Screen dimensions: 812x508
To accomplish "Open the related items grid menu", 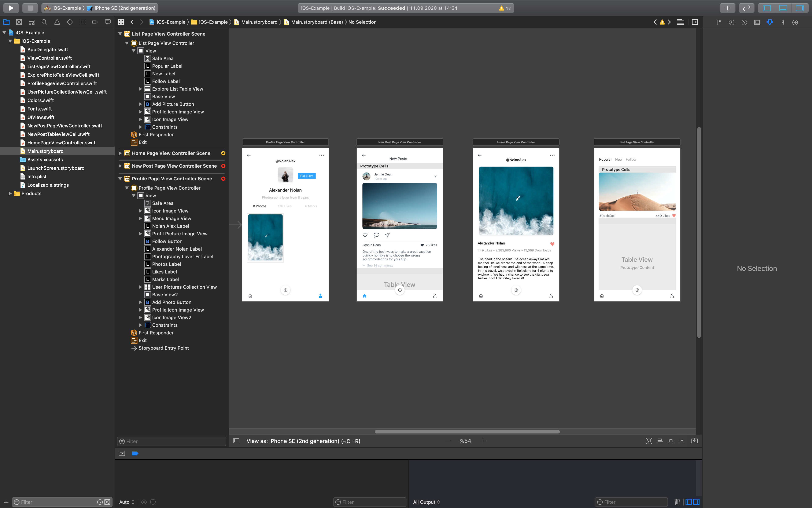I will 121,22.
